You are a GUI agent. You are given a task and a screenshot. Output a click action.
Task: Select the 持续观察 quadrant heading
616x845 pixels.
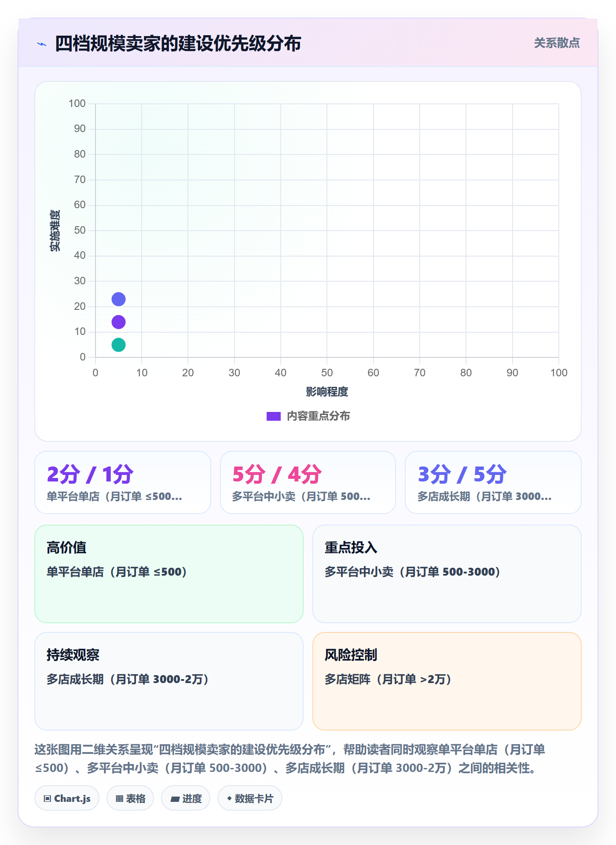(x=73, y=655)
